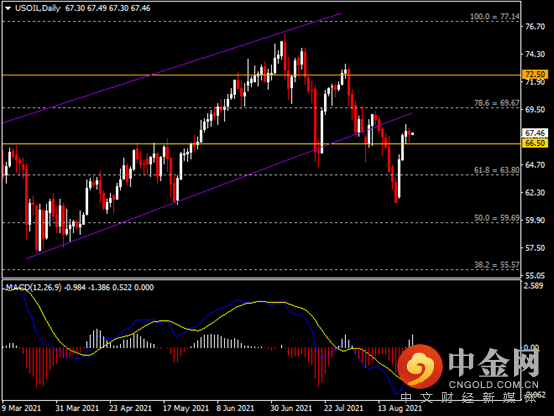Open the CNGOLD.COM.CN watermark link
Screen dimensions: 554x416
point(494,385)
